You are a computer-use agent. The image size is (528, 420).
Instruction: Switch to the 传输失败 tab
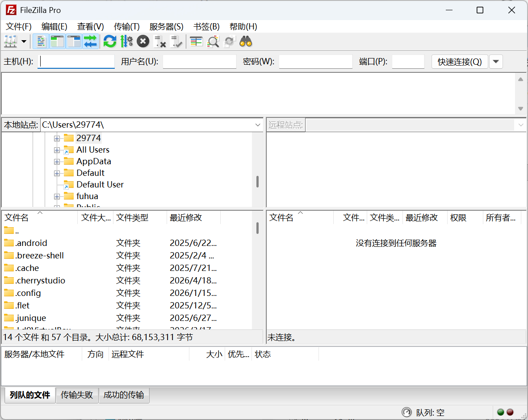click(77, 395)
